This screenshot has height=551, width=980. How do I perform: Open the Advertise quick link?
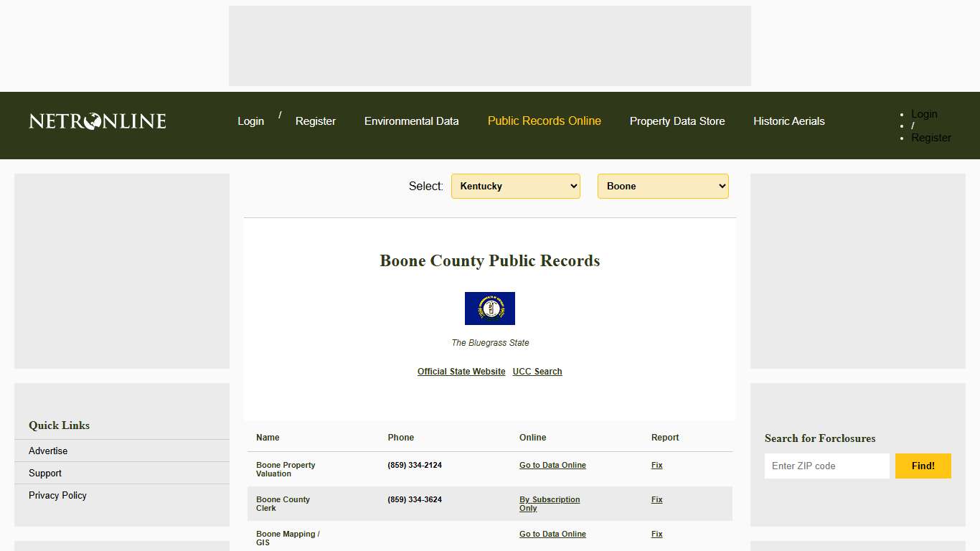(47, 451)
